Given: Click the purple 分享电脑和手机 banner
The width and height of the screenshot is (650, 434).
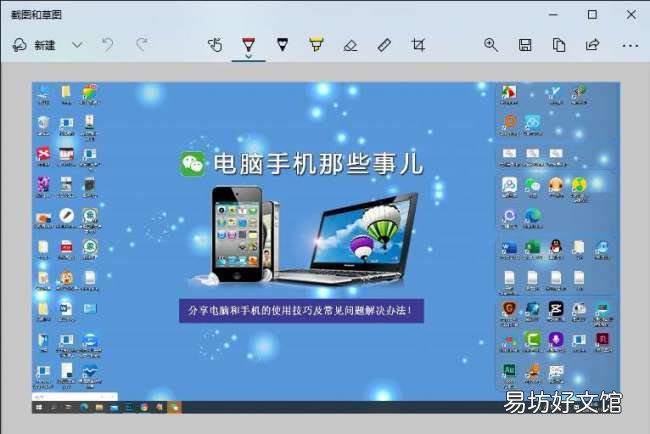Looking at the screenshot, I should pyautogui.click(x=301, y=310).
